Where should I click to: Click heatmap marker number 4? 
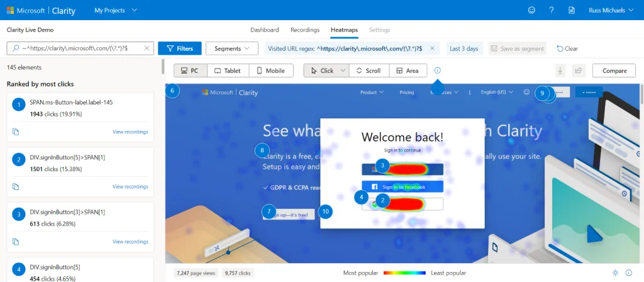pyautogui.click(x=362, y=197)
